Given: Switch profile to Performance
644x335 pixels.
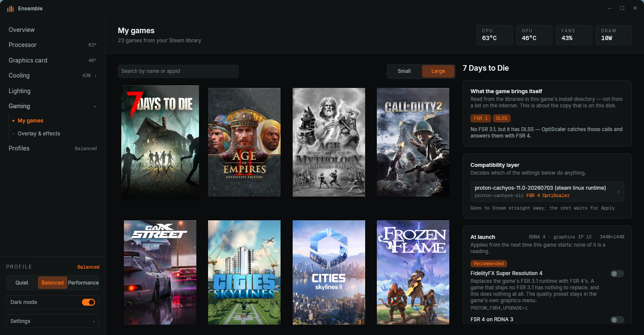Looking at the screenshot, I should [x=83, y=283].
